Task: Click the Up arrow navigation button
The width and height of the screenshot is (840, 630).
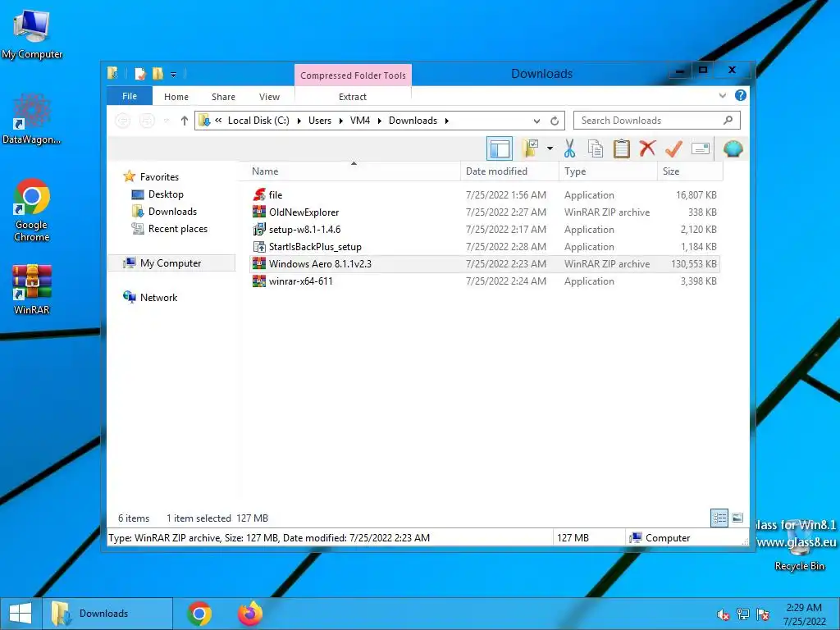Action: 185,121
